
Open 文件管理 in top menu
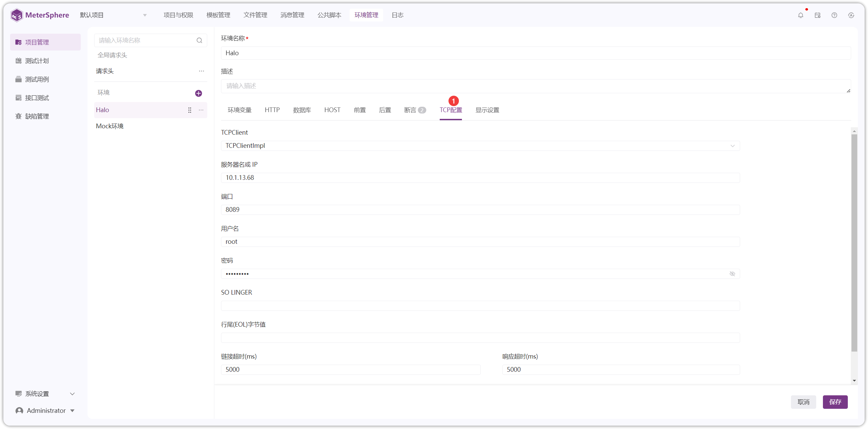point(255,15)
